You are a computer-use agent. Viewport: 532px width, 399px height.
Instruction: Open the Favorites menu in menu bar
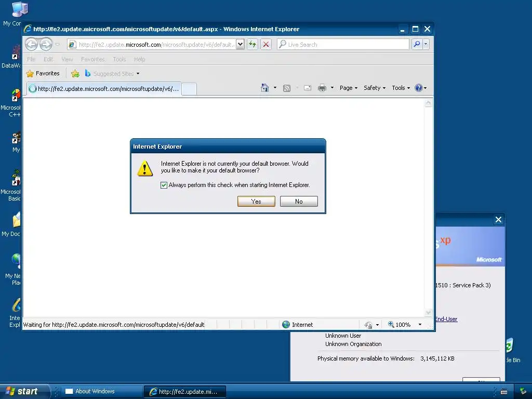pyautogui.click(x=92, y=59)
